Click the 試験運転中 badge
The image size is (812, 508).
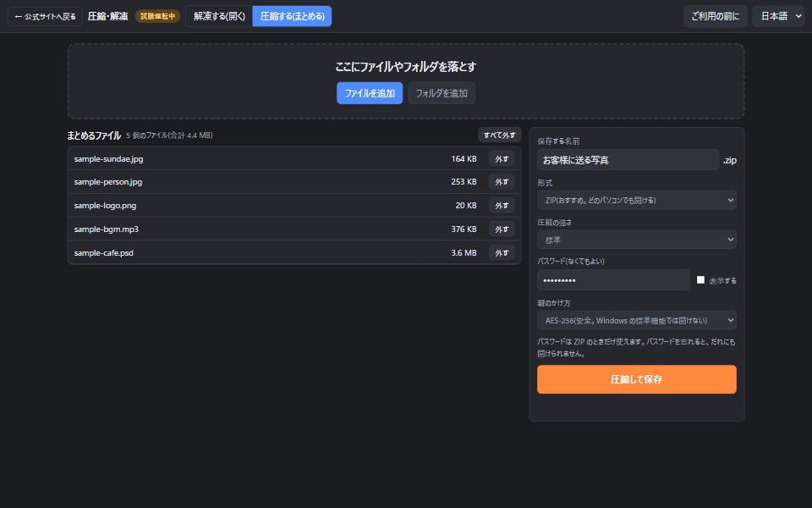tap(157, 17)
